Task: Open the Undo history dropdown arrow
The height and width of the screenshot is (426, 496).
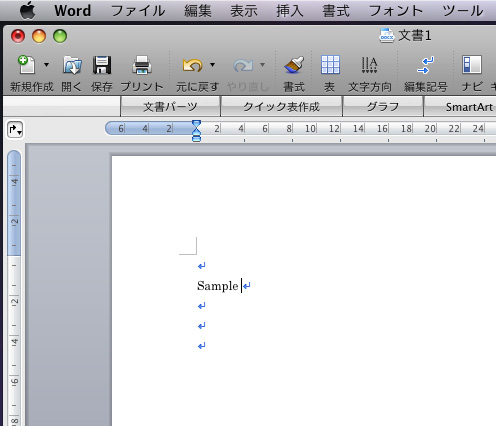Action: (x=212, y=65)
